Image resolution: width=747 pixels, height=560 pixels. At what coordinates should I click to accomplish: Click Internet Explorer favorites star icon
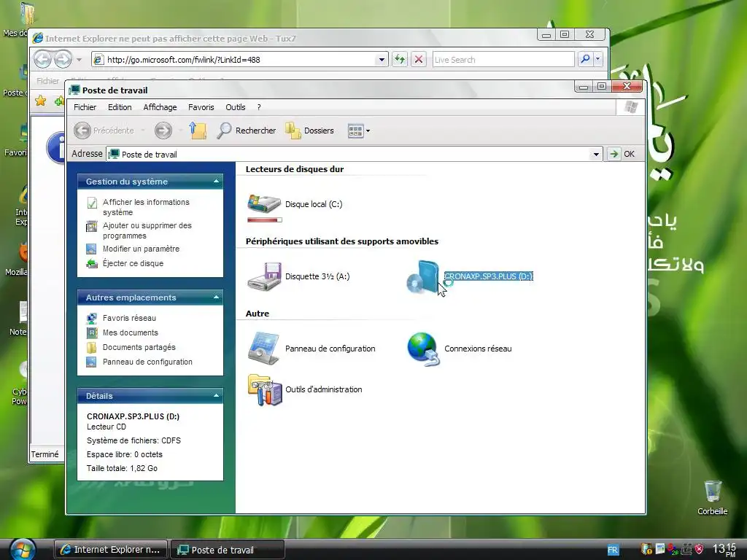click(x=41, y=101)
